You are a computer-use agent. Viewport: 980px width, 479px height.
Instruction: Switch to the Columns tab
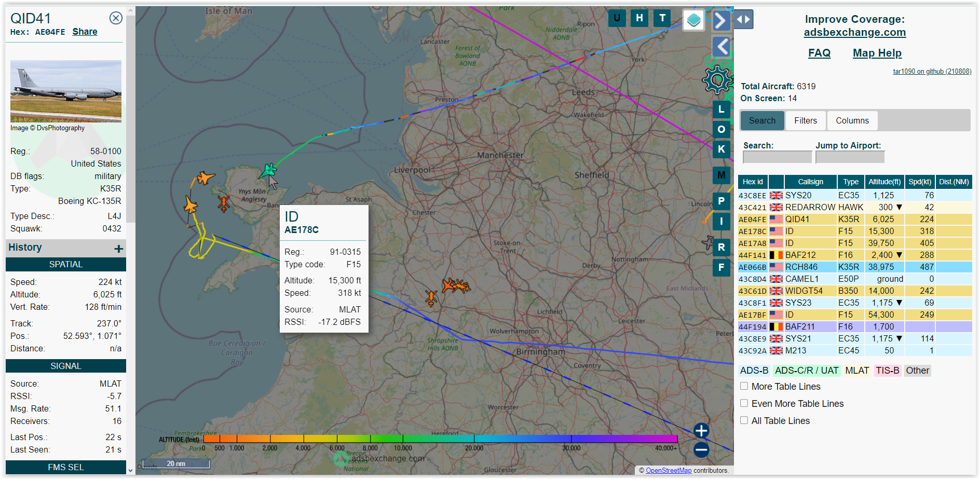[852, 120]
